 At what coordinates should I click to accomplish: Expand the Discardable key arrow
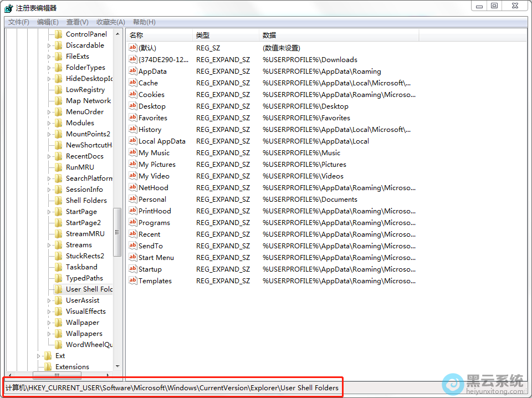tap(49, 45)
